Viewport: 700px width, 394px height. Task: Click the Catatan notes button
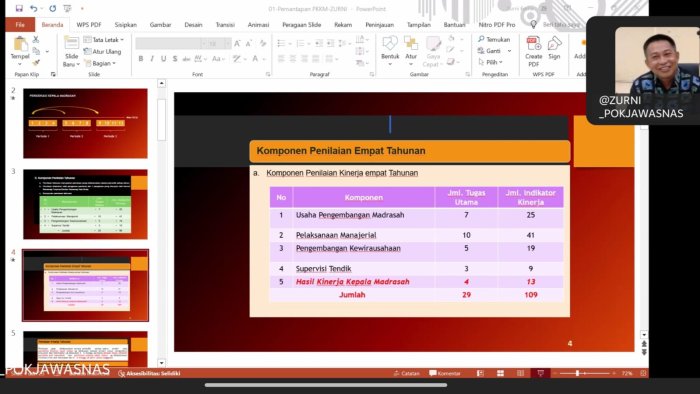(406, 373)
